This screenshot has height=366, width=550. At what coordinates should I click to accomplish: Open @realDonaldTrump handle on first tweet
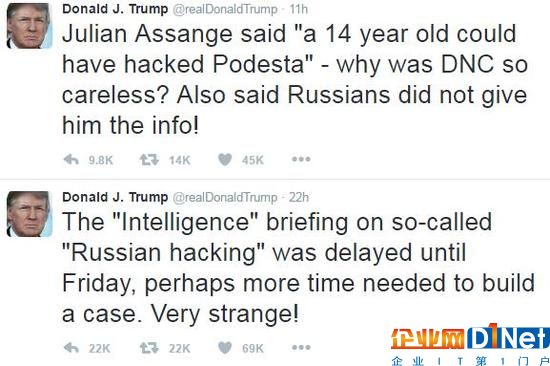(x=224, y=9)
